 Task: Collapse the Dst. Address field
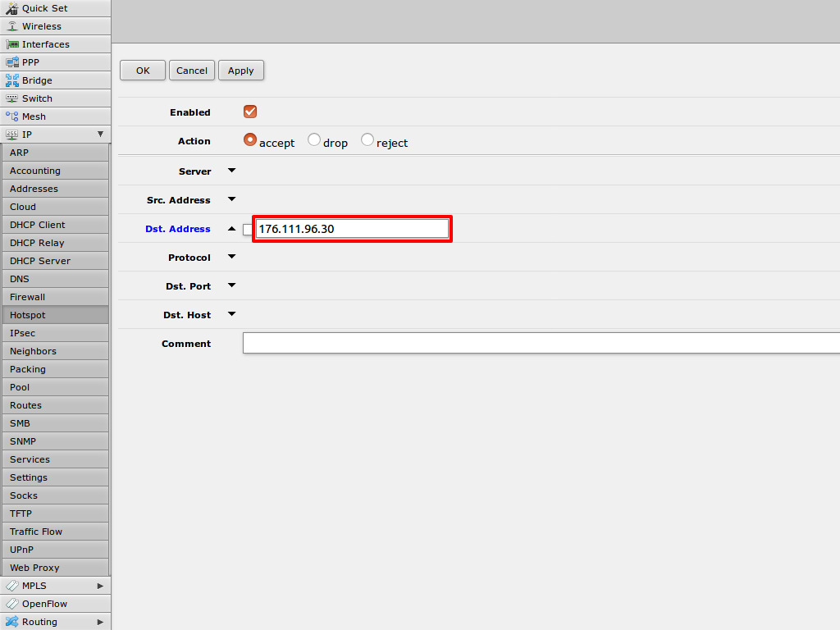(231, 229)
